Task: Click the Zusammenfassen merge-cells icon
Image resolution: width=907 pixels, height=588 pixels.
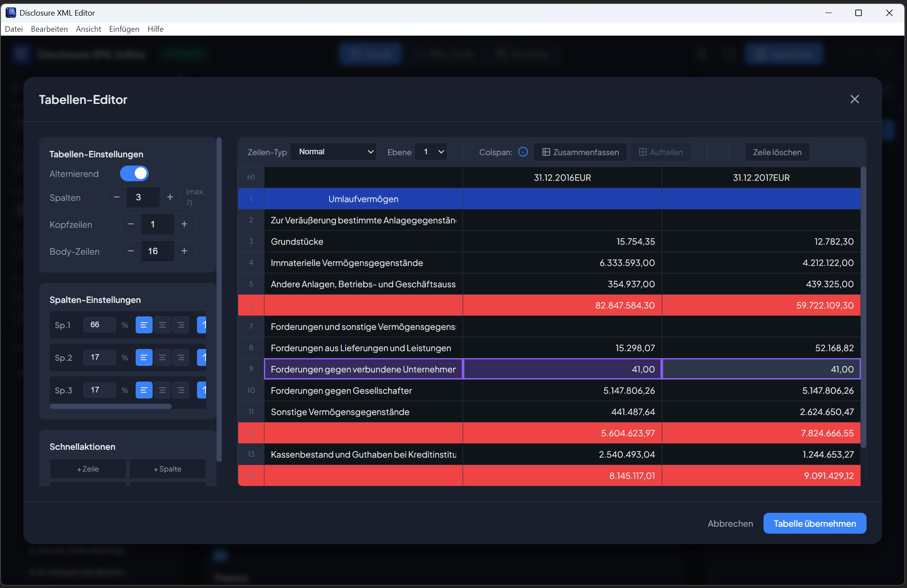Action: pyautogui.click(x=547, y=152)
